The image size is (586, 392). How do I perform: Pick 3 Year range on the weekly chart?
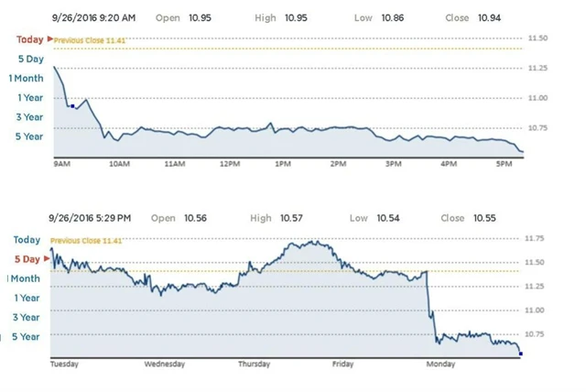[x=27, y=317]
